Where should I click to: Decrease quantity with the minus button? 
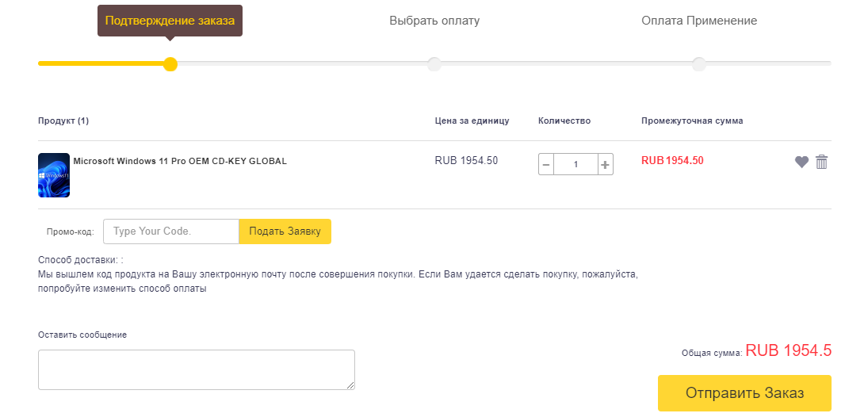pos(546,165)
